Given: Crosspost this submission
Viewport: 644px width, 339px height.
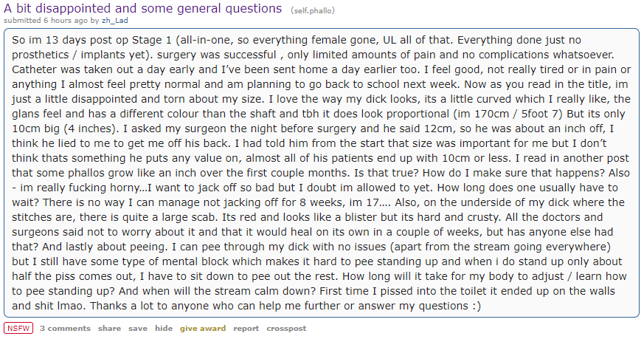Looking at the screenshot, I should (x=286, y=328).
